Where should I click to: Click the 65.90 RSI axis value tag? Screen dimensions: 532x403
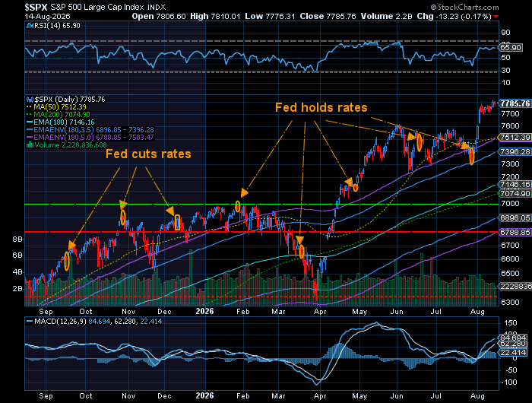tap(511, 48)
